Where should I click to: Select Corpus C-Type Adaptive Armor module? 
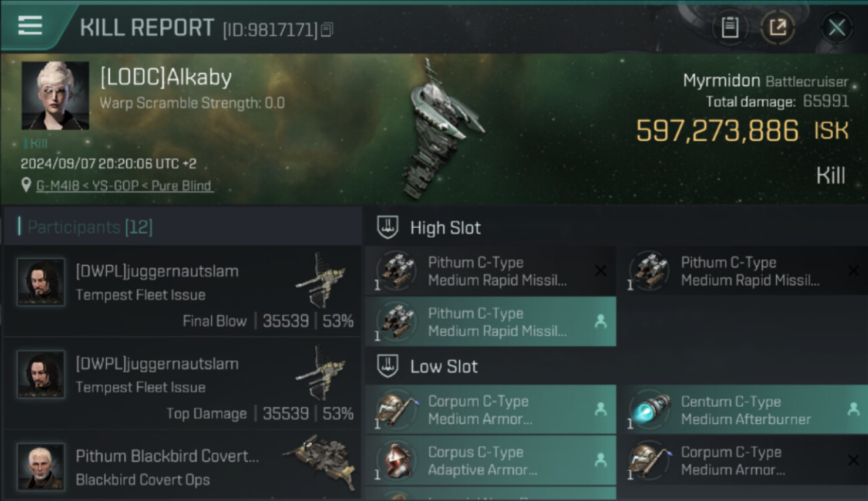click(491, 460)
